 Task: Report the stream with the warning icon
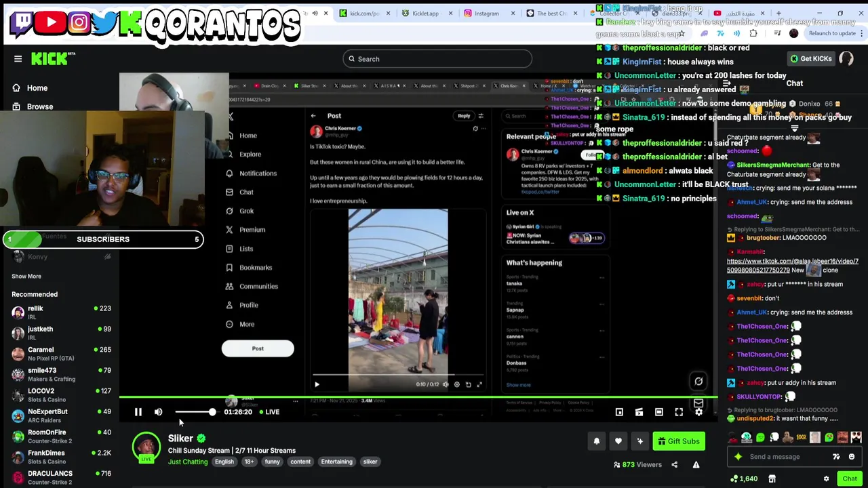696,465
